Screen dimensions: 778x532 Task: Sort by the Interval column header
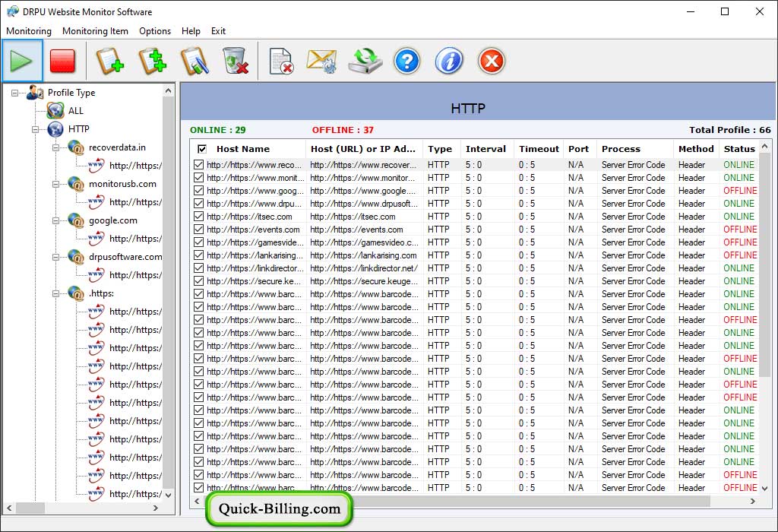pos(485,149)
